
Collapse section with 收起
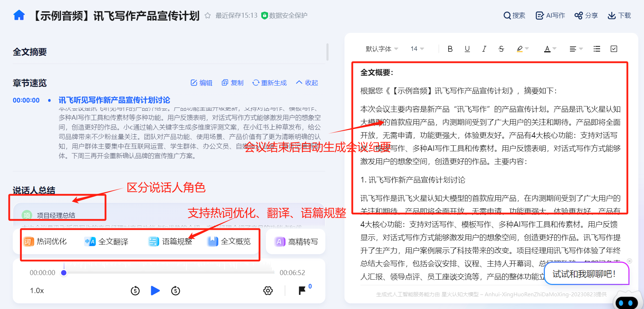tap(307, 82)
